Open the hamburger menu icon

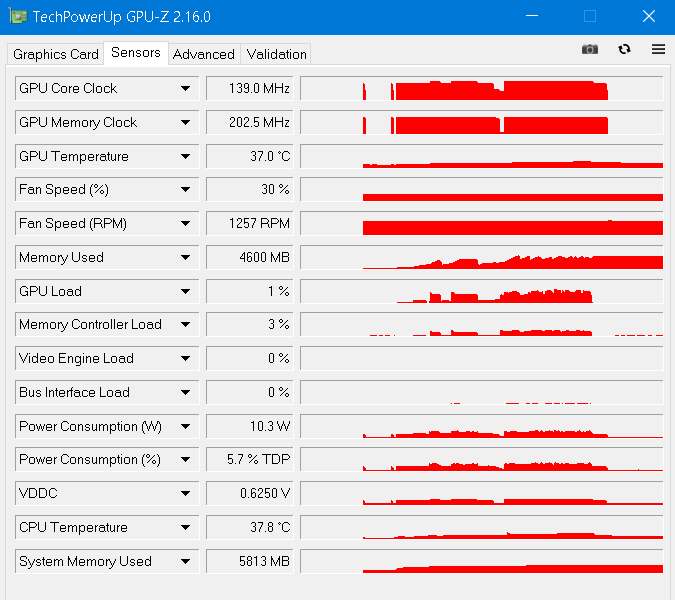658,49
